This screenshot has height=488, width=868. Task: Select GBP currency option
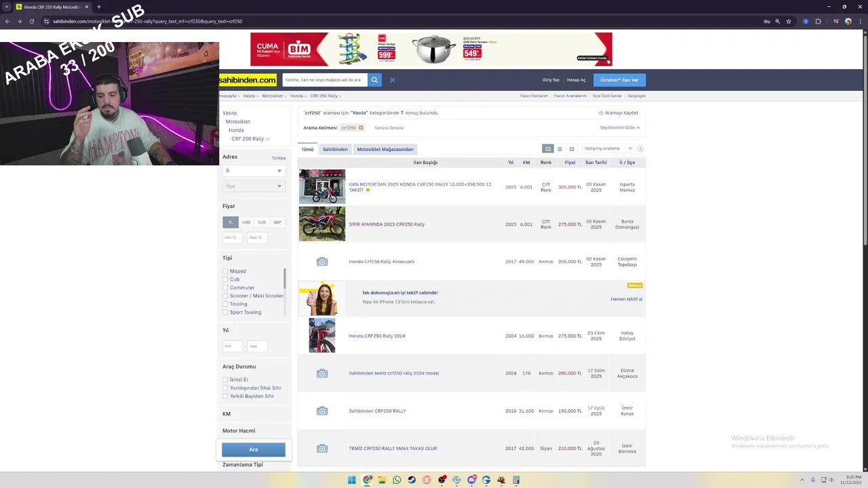277,222
